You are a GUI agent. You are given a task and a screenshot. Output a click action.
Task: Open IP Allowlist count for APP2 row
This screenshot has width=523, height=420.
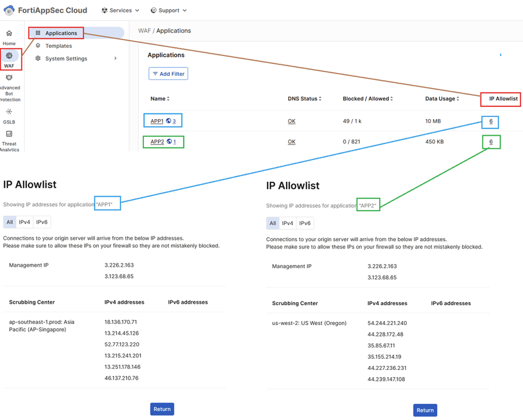(x=491, y=142)
